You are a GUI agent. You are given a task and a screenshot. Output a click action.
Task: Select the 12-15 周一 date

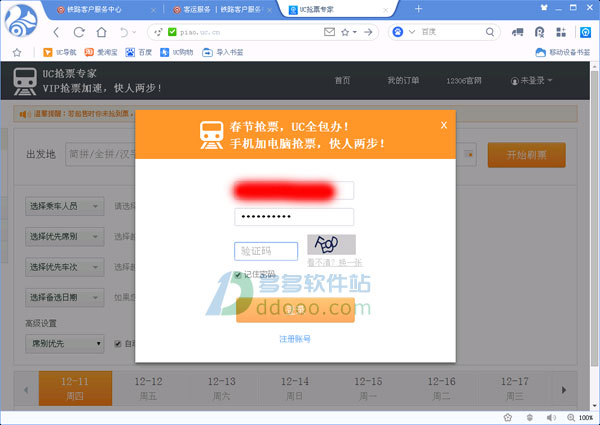(x=368, y=388)
